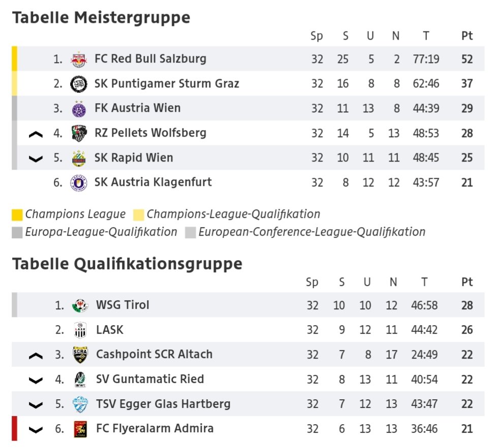Image resolution: width=494 pixels, height=448 pixels.
Task: Click the FK Austria Wien crest
Action: tap(78, 109)
